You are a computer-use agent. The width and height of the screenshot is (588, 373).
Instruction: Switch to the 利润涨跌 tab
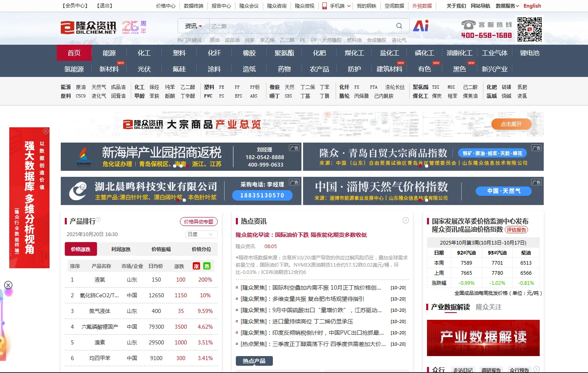click(121, 249)
